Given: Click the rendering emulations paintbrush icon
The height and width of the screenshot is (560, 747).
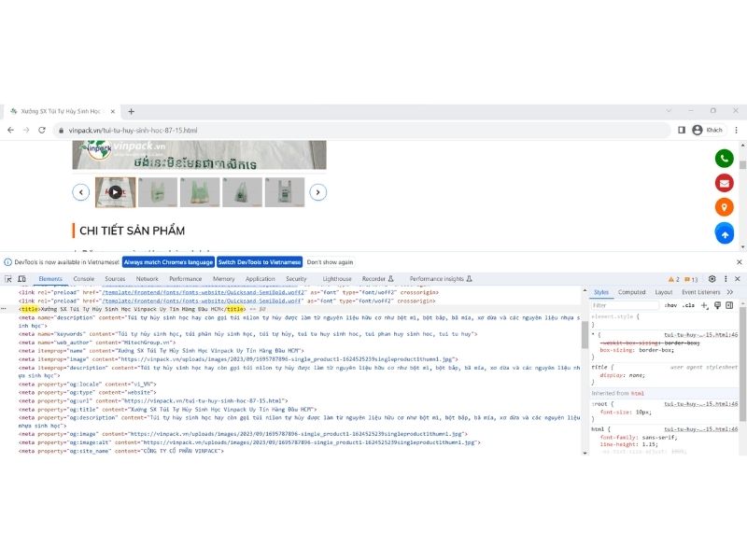Looking at the screenshot, I should pos(717,305).
